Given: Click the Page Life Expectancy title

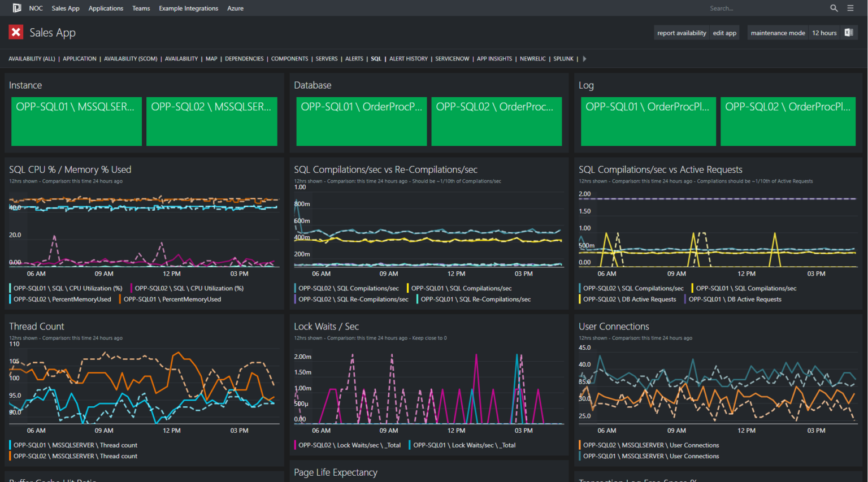Looking at the screenshot, I should [336, 472].
